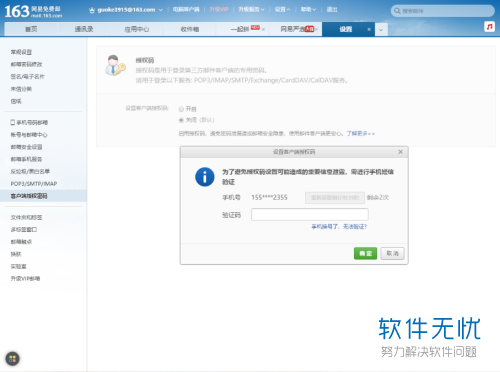This screenshot has height=372, width=500.
Task: Open the music player icon
Action: (489, 27)
